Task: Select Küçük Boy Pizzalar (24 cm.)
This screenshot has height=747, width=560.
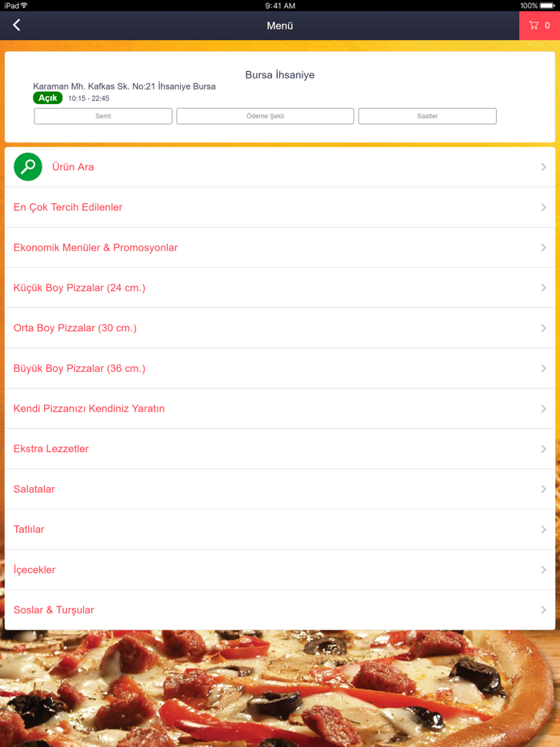Action: 280,288
